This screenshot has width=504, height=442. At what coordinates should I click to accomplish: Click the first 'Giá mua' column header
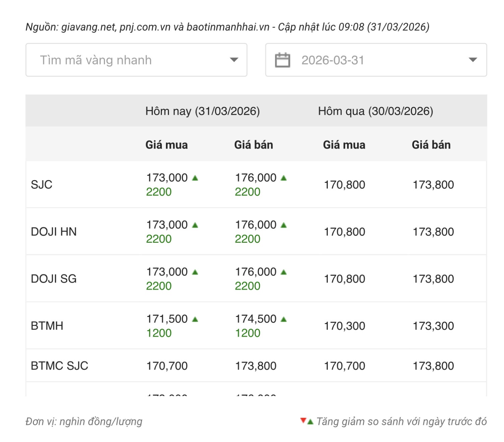pos(167,145)
